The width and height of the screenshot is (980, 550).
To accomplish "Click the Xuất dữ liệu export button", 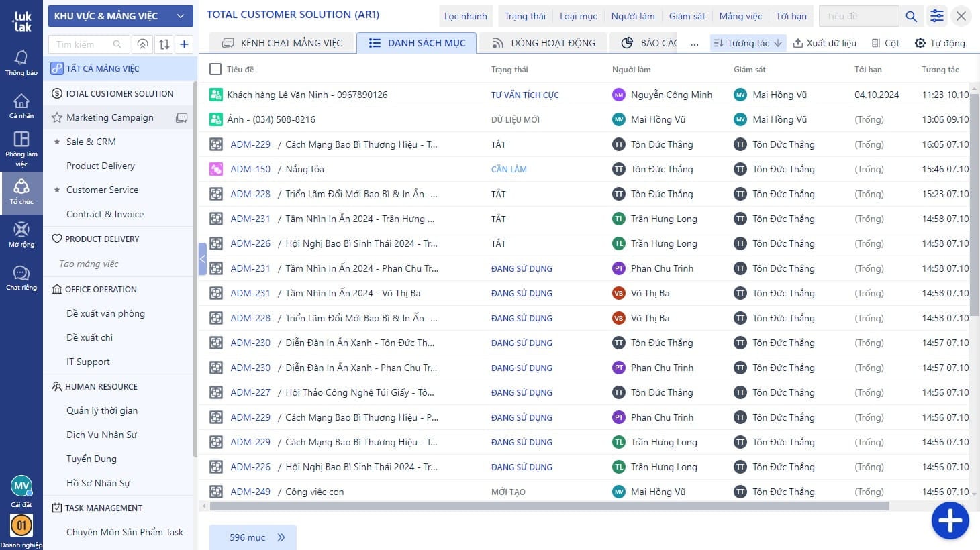I will (x=824, y=43).
